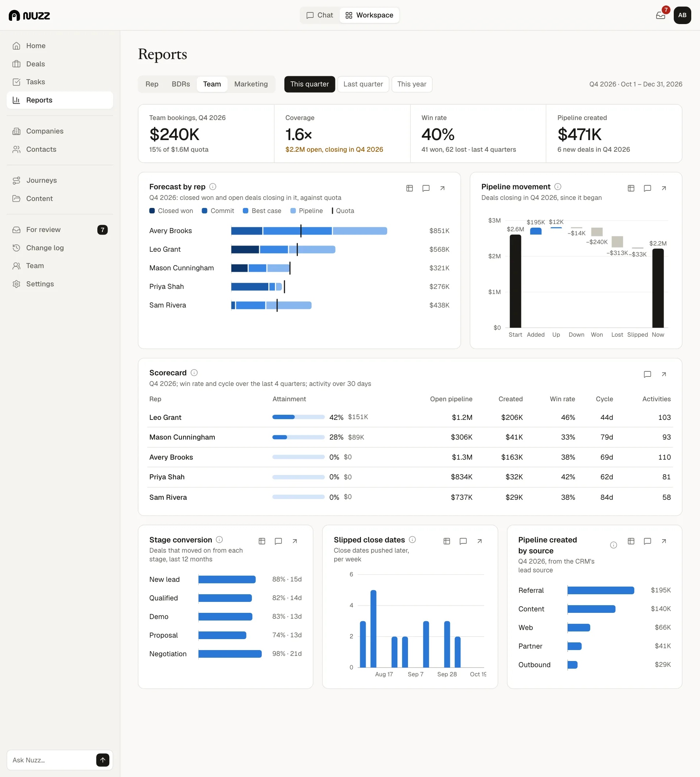
Task: Select the Last quarter filter
Action: click(x=363, y=84)
